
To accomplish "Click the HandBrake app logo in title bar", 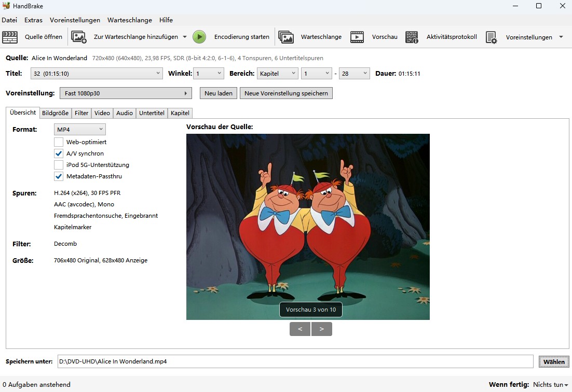I will (6, 6).
